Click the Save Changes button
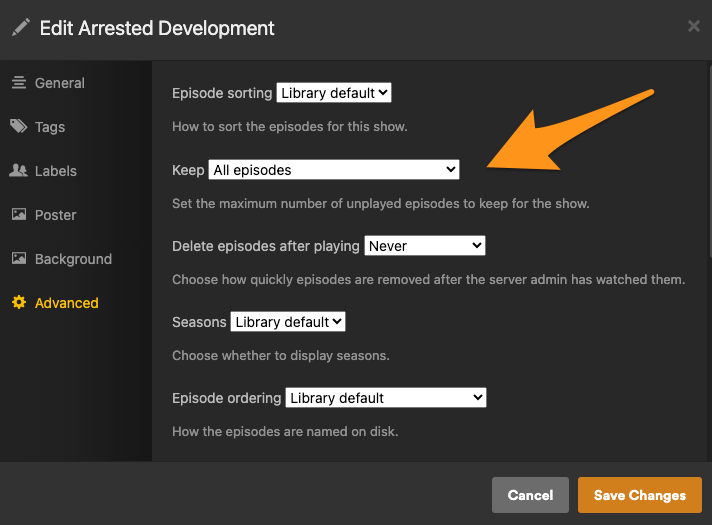Image resolution: width=712 pixels, height=525 pixels. 639,495
